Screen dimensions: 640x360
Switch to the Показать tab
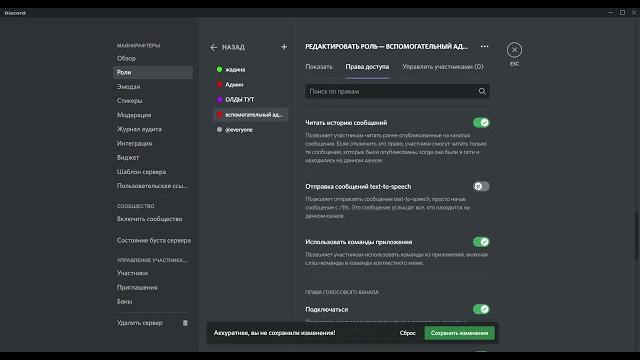point(319,67)
